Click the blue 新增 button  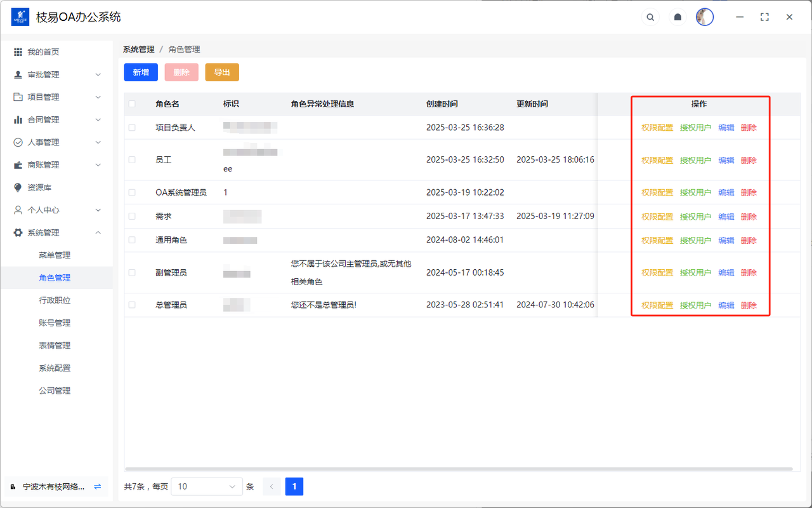click(141, 72)
